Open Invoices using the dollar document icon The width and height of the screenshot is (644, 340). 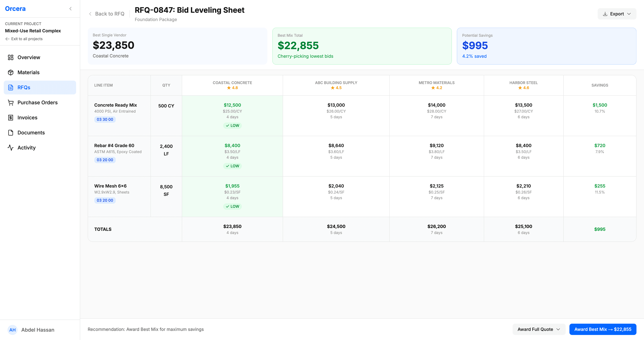pos(11,117)
